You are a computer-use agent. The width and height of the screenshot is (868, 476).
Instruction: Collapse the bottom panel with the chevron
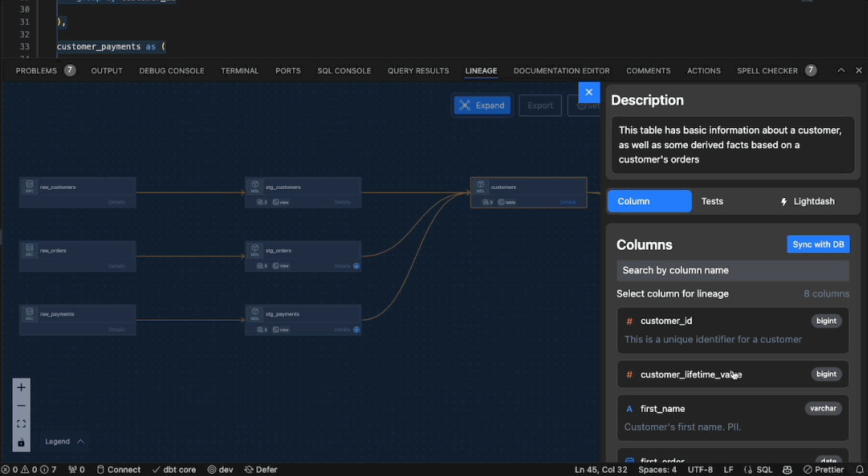click(x=841, y=70)
